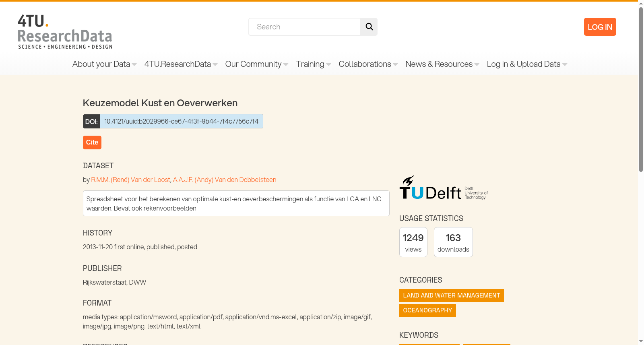Click the DATASET heading
Image resolution: width=644 pixels, height=345 pixels.
(x=98, y=165)
